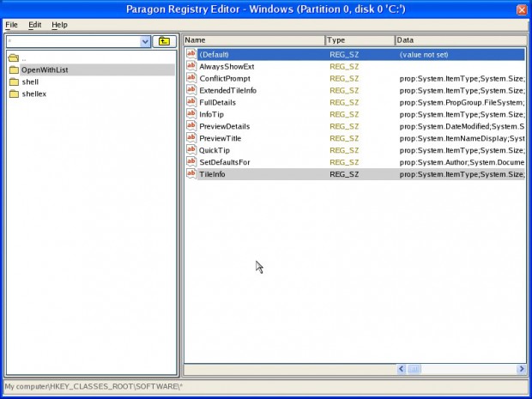
Task: Sort values by Name column header
Action: (x=254, y=40)
